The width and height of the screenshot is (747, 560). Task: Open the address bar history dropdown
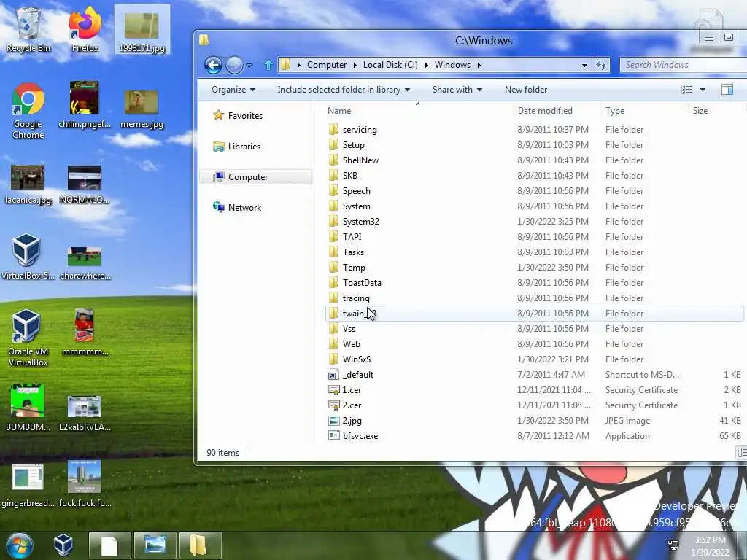(584, 65)
